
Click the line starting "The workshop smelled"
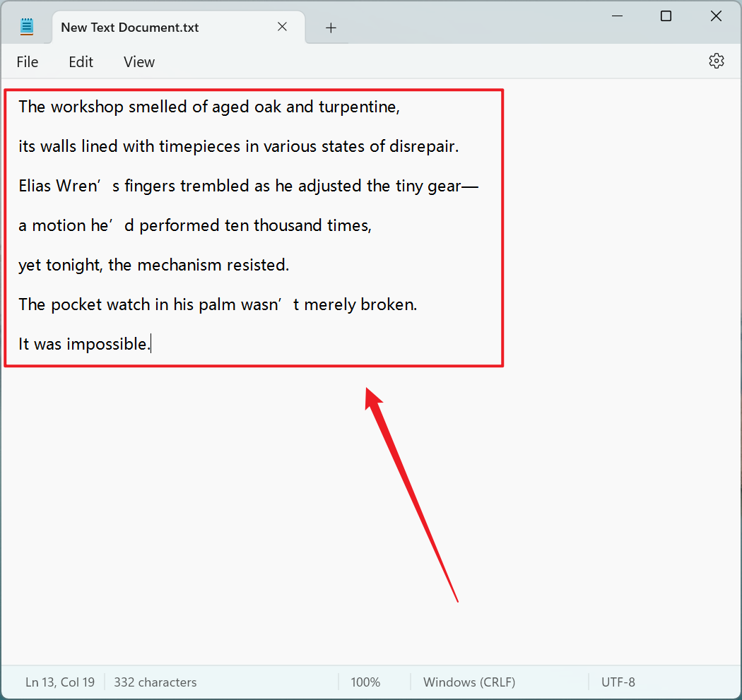(x=209, y=107)
